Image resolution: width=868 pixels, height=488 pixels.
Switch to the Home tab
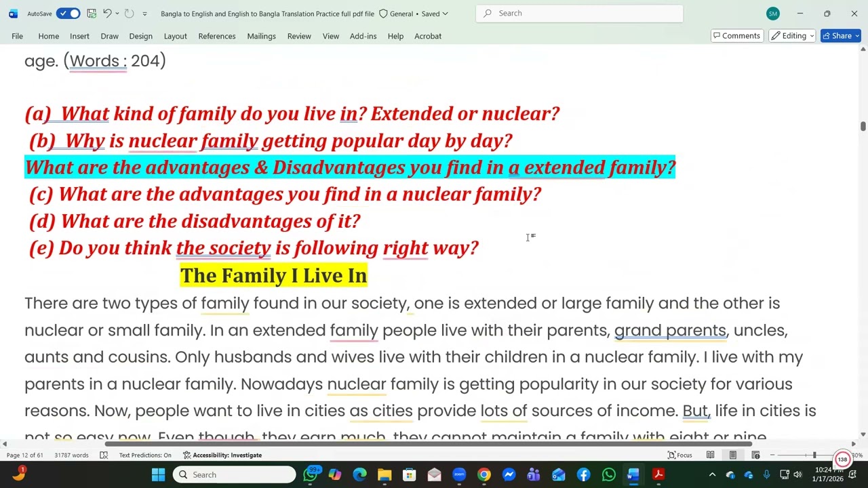pos(48,36)
